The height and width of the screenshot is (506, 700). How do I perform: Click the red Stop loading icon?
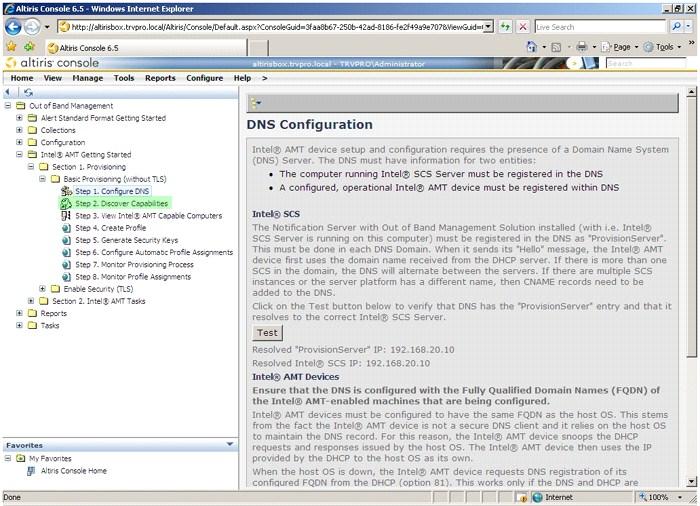[x=522, y=27]
